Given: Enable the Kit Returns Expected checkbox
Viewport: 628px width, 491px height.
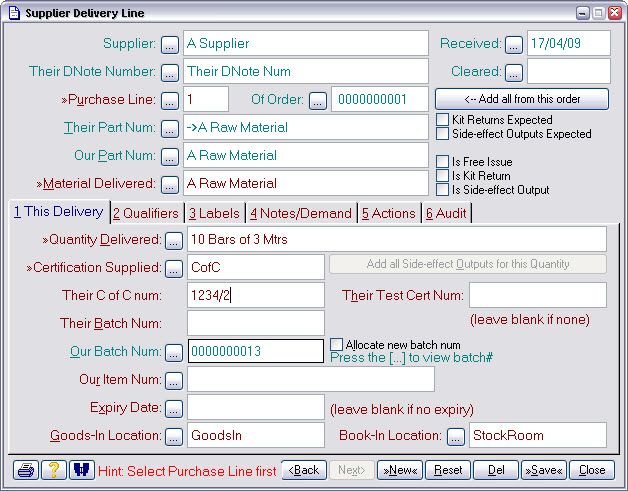Looking at the screenshot, I should click(443, 120).
